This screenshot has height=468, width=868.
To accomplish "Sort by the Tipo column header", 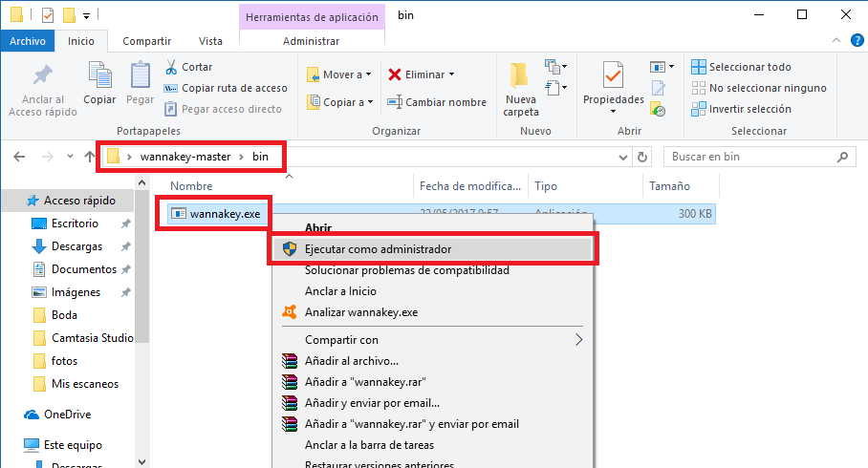I will point(546,186).
